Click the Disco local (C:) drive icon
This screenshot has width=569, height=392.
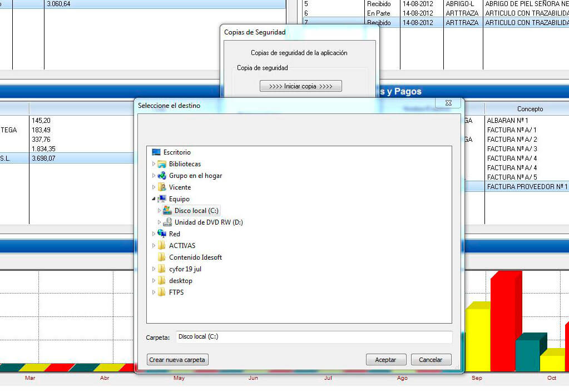[167, 211]
